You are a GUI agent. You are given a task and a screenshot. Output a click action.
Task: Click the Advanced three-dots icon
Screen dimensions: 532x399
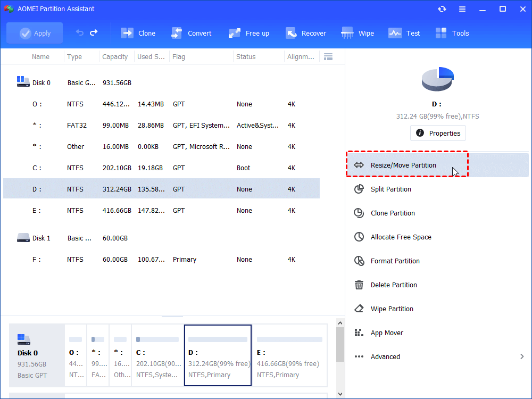click(x=359, y=356)
